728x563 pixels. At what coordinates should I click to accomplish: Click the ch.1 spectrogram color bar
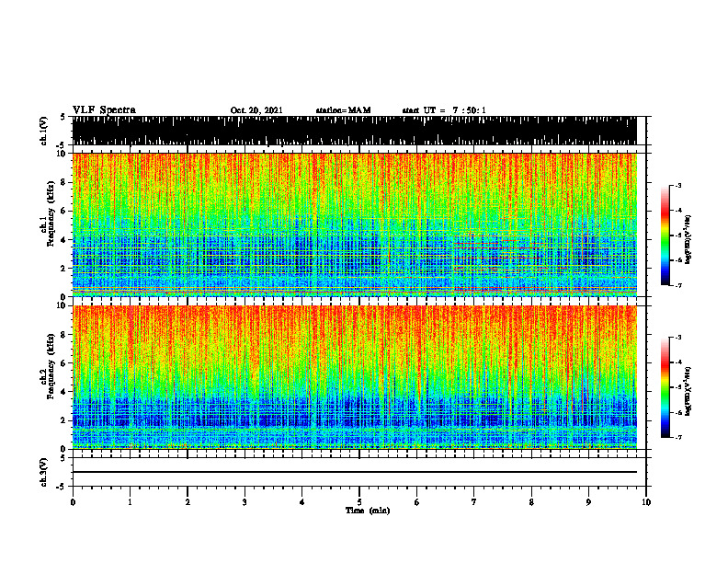665,236
